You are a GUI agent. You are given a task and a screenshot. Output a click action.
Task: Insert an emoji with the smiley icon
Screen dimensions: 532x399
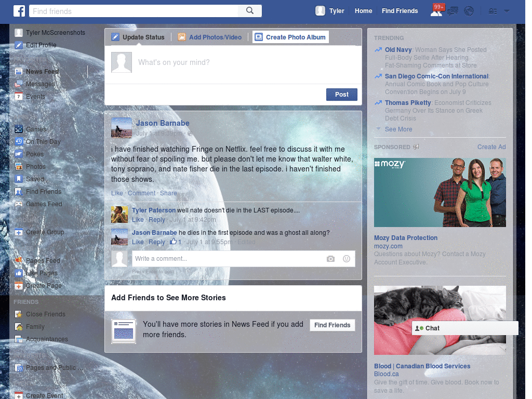pyautogui.click(x=346, y=258)
